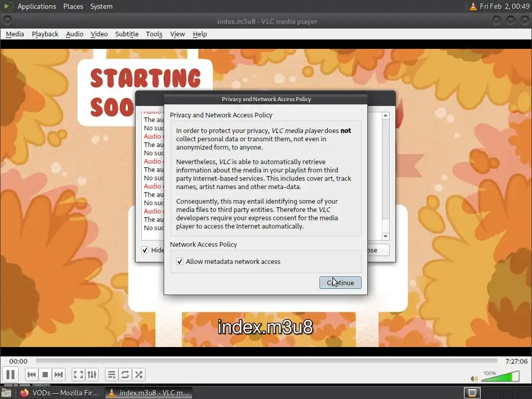The width and height of the screenshot is (532, 399).
Task: Click the errors dialog scrollbar thumb
Action: pyautogui.click(x=385, y=169)
